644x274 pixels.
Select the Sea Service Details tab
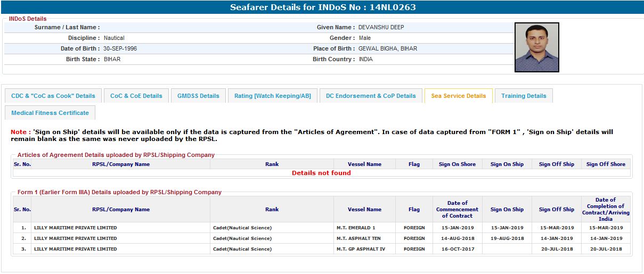(x=458, y=96)
